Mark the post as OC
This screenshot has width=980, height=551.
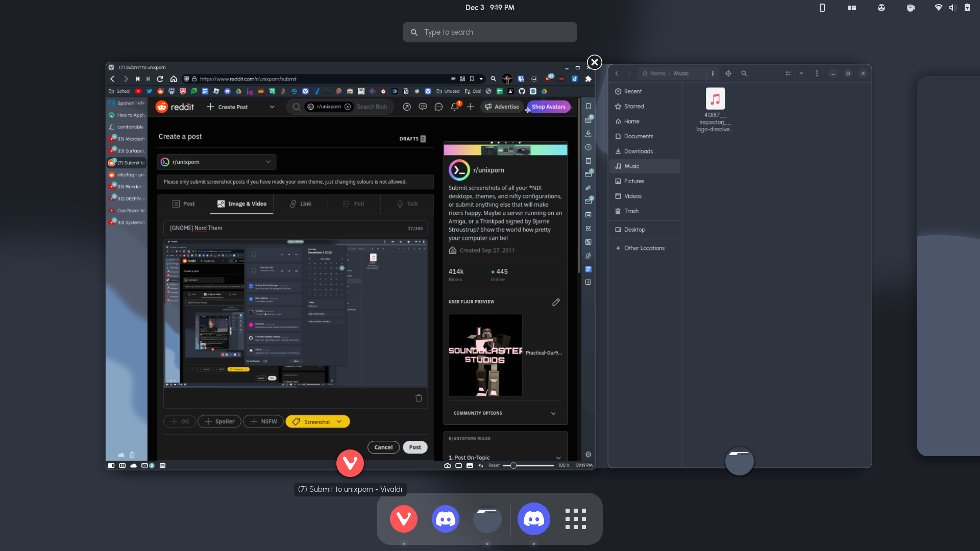click(179, 421)
